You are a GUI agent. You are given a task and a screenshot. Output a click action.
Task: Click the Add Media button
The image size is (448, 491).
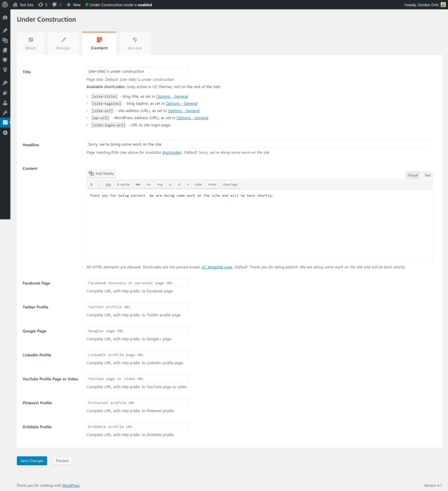[x=101, y=174]
